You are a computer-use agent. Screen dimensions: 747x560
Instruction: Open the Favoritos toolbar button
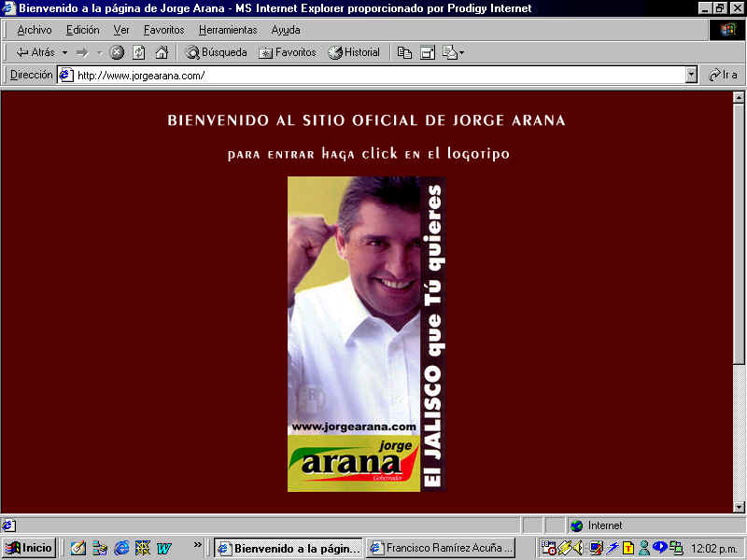pos(288,52)
